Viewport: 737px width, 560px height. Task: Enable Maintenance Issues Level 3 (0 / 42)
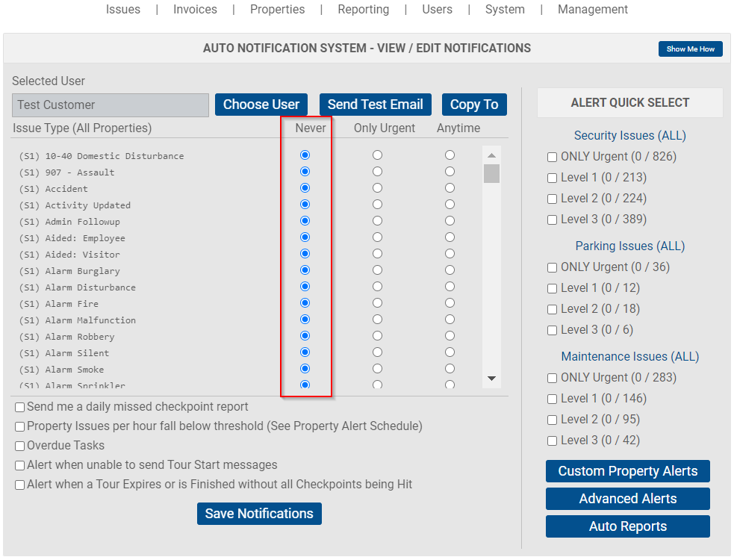[553, 441]
